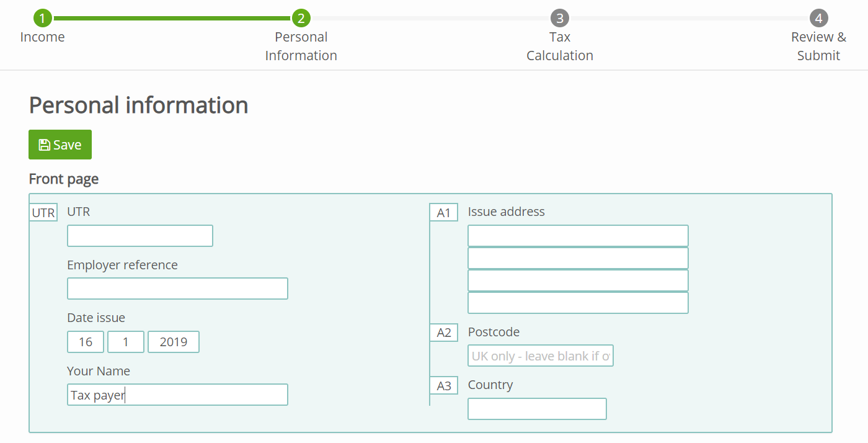
Task: Click fourth Issue address line
Action: [578, 303]
